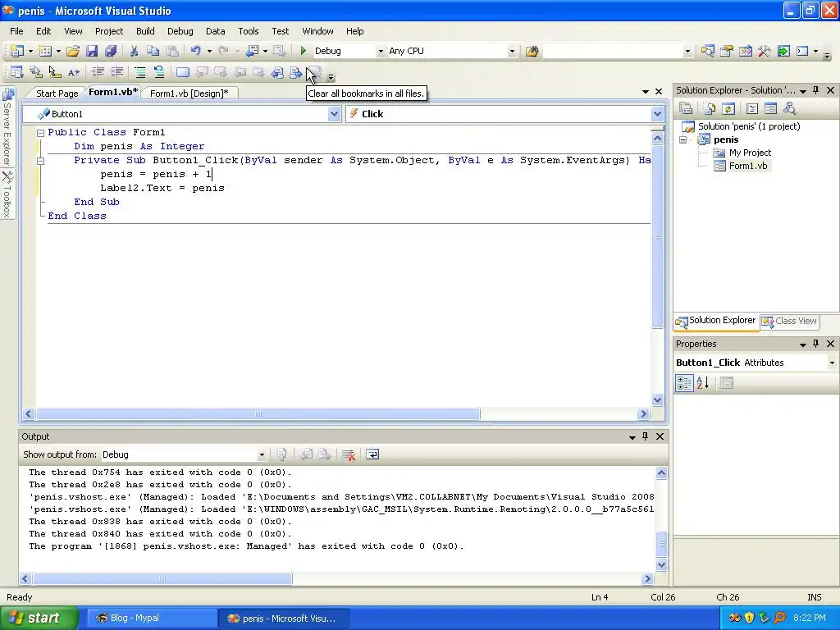Open the Debug solution configuration dropdown
Screen dimensions: 840x630
click(x=381, y=52)
